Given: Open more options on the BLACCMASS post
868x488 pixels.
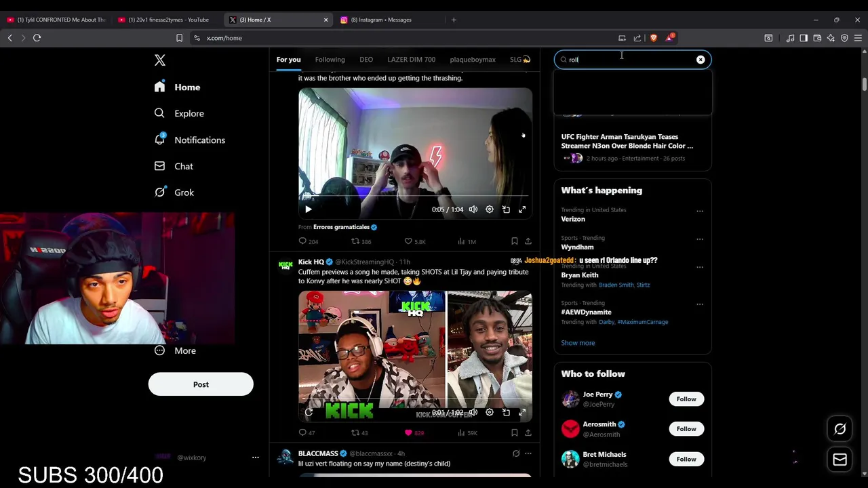Looking at the screenshot, I should click(528, 453).
